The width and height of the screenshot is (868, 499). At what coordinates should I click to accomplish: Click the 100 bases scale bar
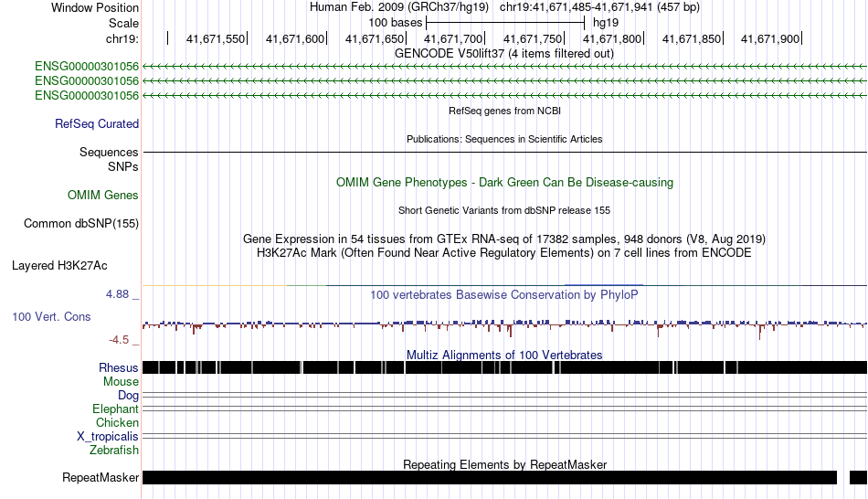505,23
